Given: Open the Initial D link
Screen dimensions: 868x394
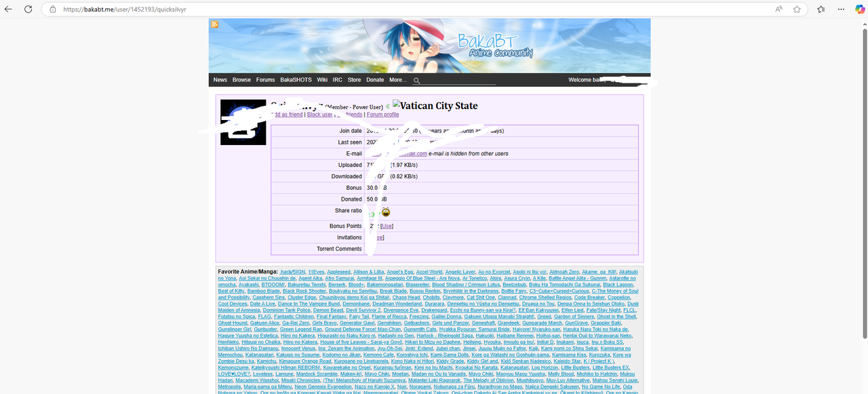Looking at the screenshot, I should [545, 342].
